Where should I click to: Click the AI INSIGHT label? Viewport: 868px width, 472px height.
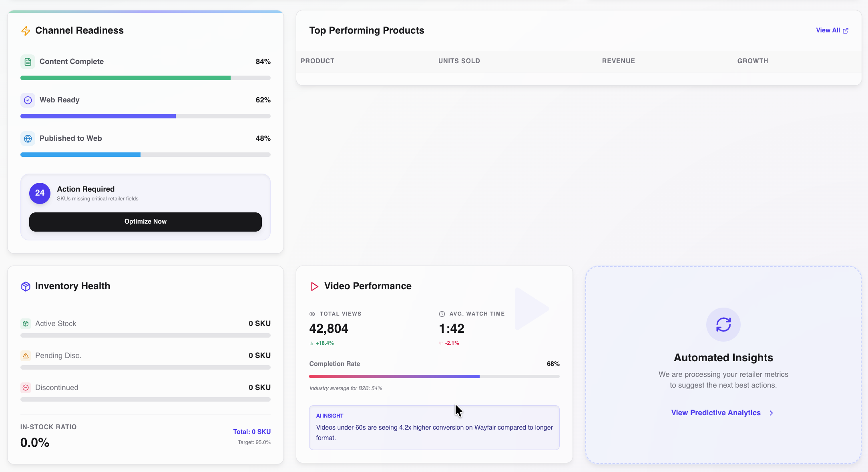tap(330, 416)
